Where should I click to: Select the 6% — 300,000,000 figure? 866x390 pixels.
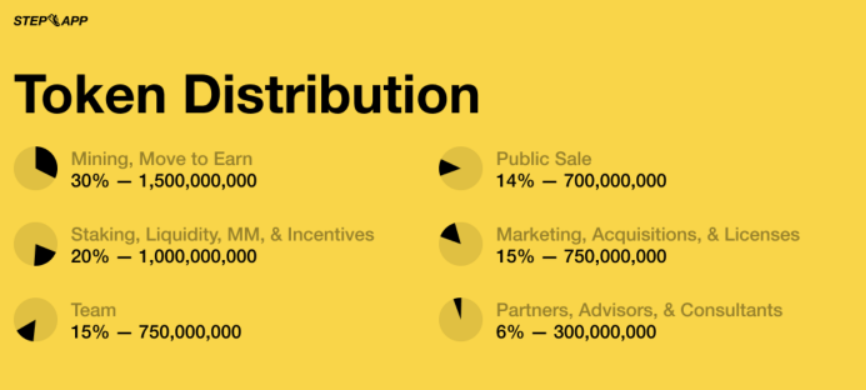pyautogui.click(x=577, y=332)
